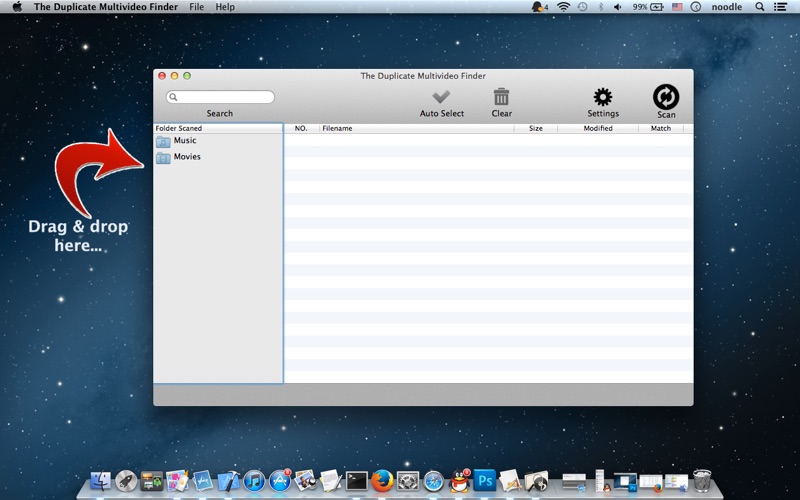Open the Trash in the Dock
The height and width of the screenshot is (500, 800).
702,481
